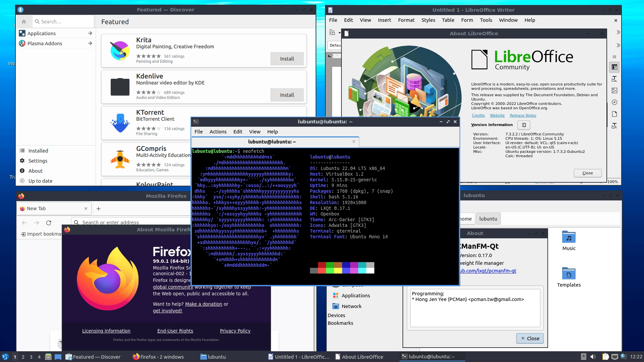Open LibreOffice Website link
The height and width of the screenshot is (362, 644).
(x=497, y=116)
